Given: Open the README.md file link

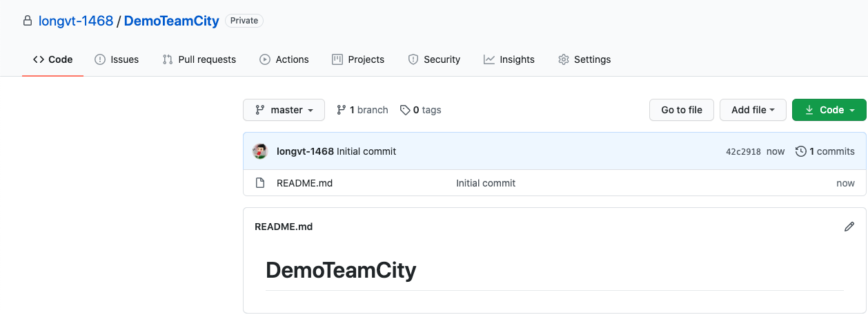Looking at the screenshot, I should (304, 183).
